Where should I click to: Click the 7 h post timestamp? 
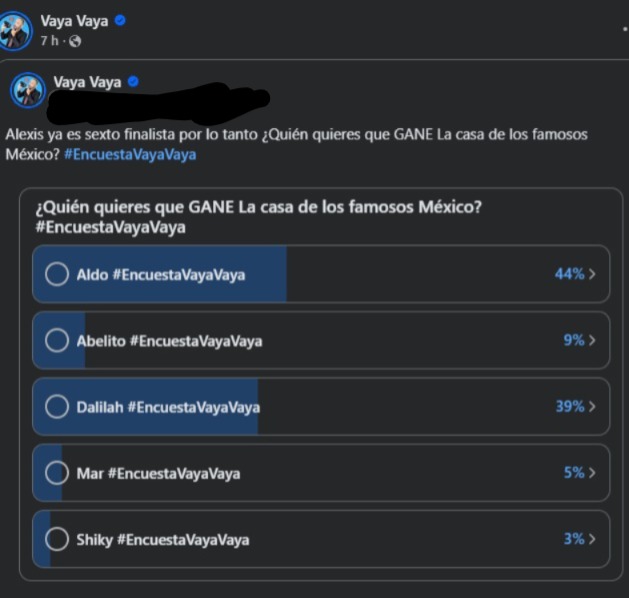[x=49, y=41]
